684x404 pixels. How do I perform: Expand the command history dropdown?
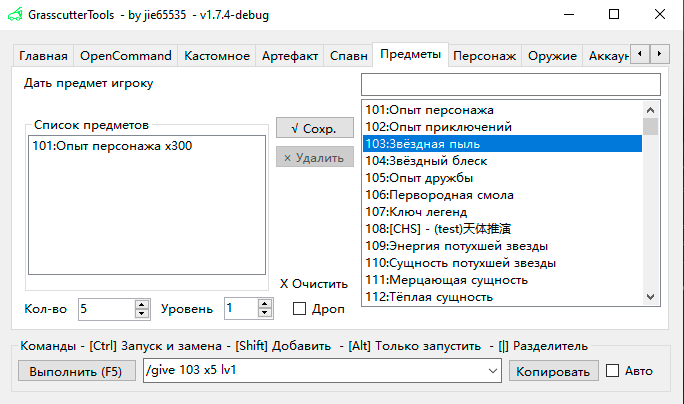[x=491, y=371]
